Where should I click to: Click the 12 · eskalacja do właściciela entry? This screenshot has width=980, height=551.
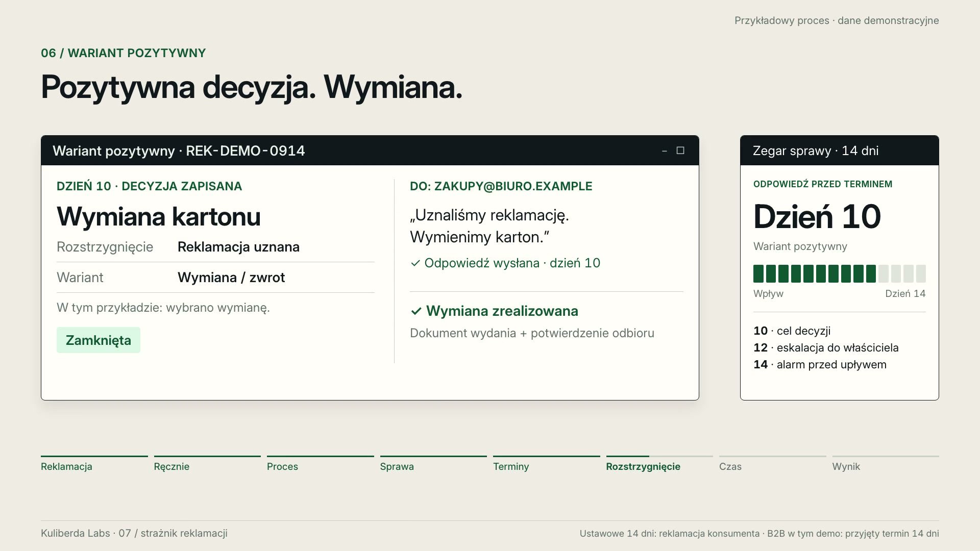826,348
